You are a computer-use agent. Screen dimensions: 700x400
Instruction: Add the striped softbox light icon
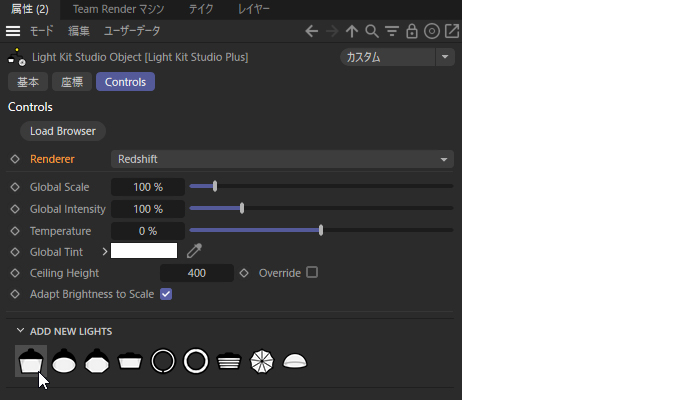pyautogui.click(x=229, y=361)
